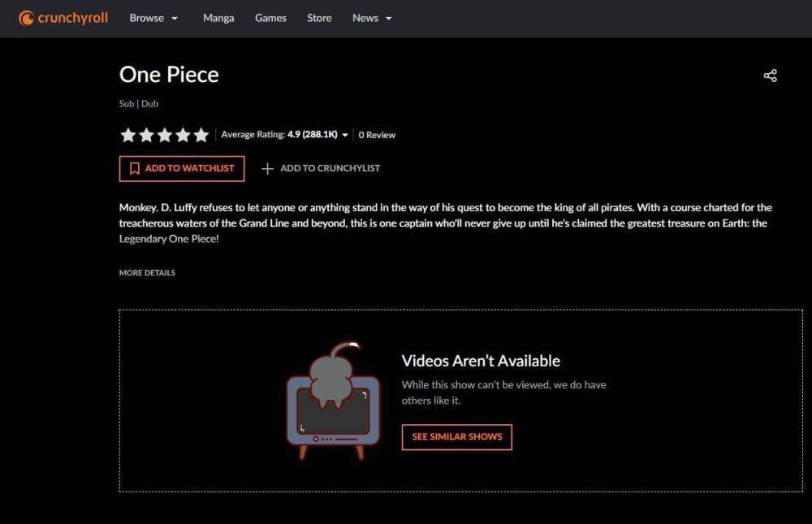Expand the Average Rating breakdown arrow
Screen dimensions: 812x524
[345, 136]
